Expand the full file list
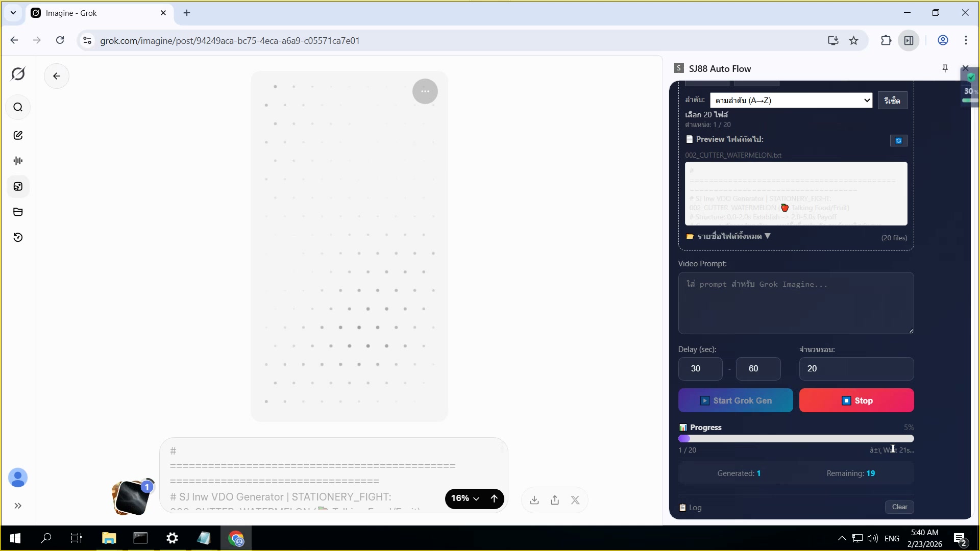This screenshot has height=551, width=980. tap(729, 236)
